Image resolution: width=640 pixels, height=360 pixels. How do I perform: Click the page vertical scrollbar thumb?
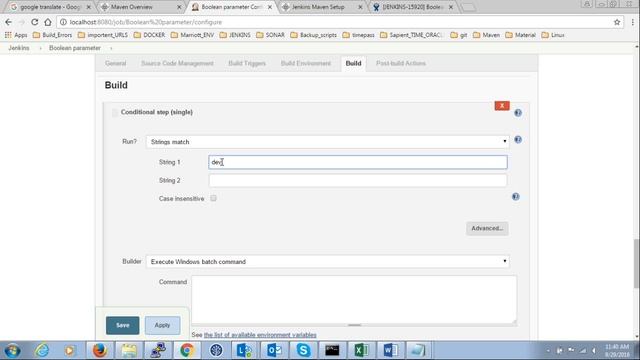pyautogui.click(x=636, y=263)
